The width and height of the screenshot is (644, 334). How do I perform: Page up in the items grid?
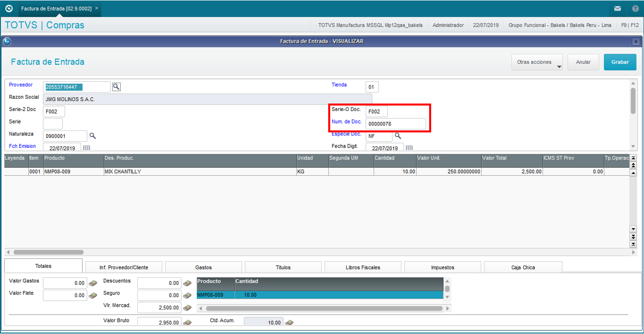[x=633, y=165]
